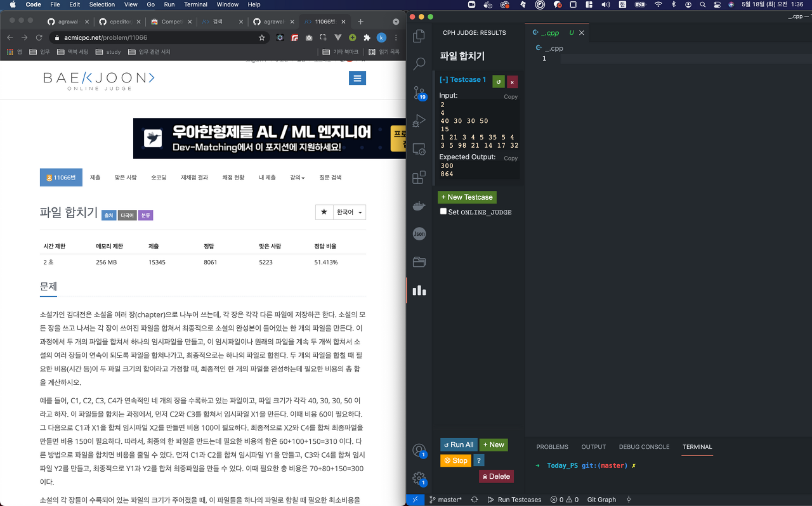Open Source Control with 19 badge
Viewport: 812px width, 506px height.
click(419, 93)
